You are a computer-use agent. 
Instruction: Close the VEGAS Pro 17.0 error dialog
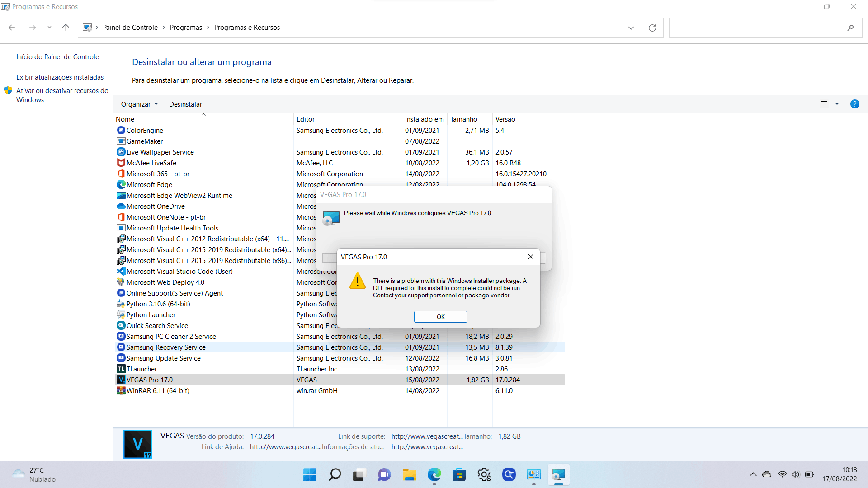(x=530, y=257)
